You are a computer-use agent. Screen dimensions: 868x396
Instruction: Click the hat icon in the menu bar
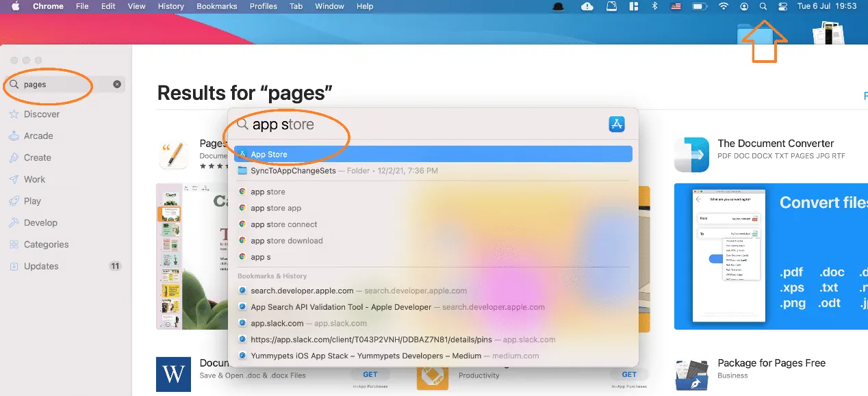(558, 6)
